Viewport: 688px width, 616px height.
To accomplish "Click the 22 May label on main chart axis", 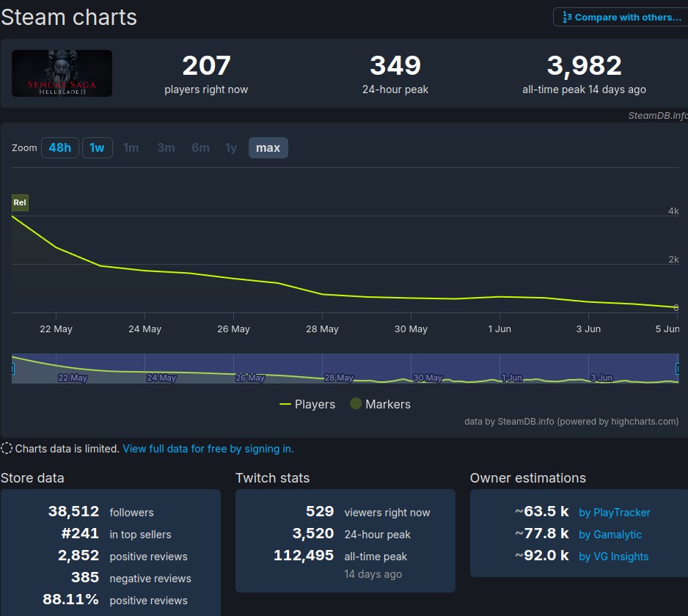I will [x=56, y=329].
